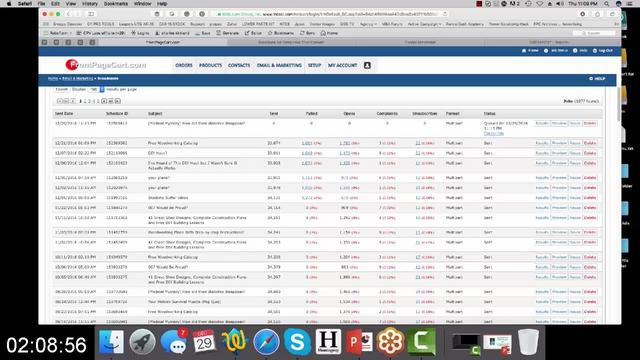Image resolution: width=640 pixels, height=360 pixels.
Task: Click the Opens column header
Action: (x=349, y=114)
